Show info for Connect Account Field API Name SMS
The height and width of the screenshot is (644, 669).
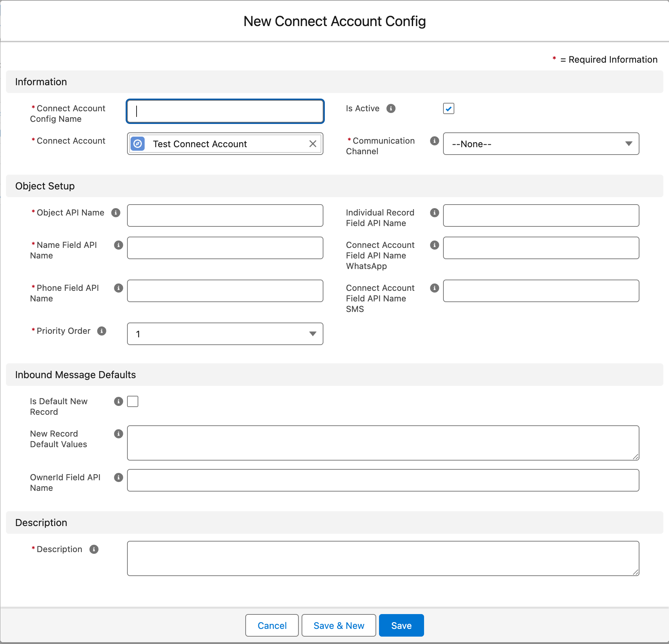pyautogui.click(x=435, y=288)
